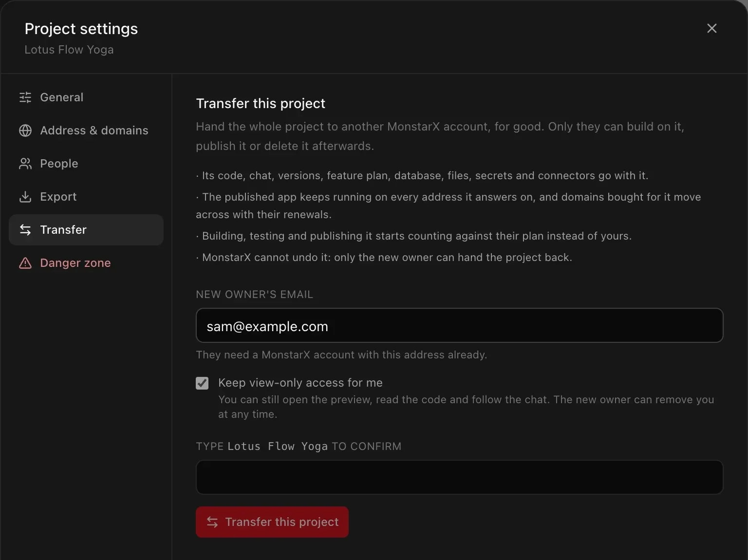Click the 'Project settings' dialog title
This screenshot has width=748, height=560.
click(x=81, y=29)
